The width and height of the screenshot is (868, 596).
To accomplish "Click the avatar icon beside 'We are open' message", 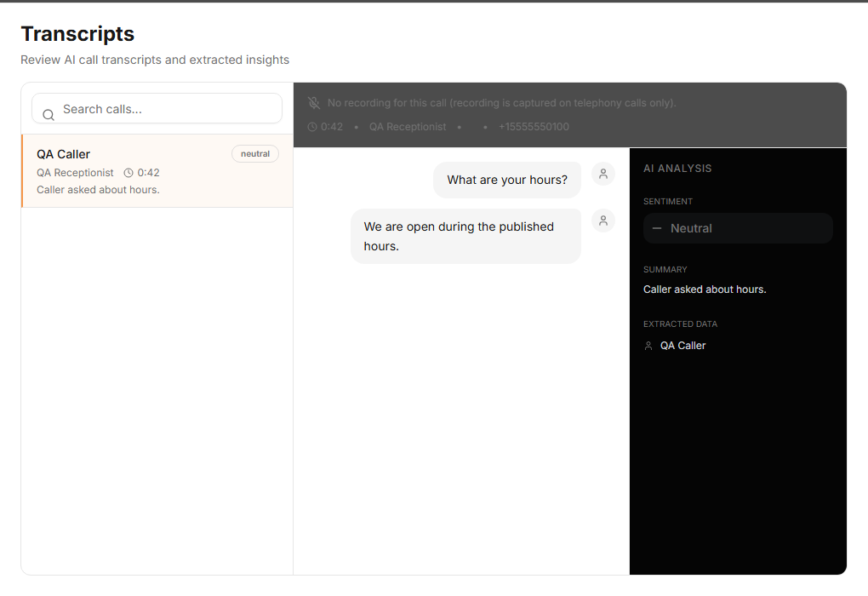I will [603, 221].
